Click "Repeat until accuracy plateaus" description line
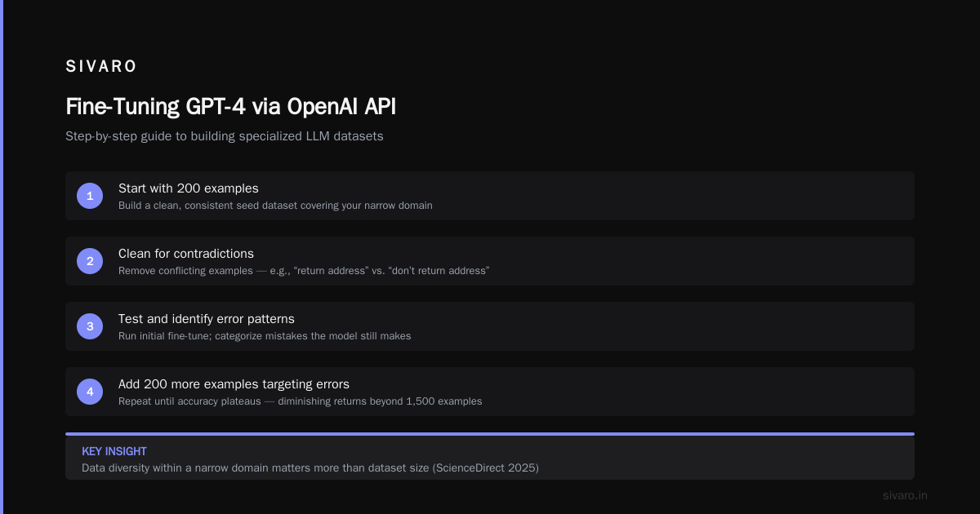The image size is (980, 514). click(x=301, y=401)
